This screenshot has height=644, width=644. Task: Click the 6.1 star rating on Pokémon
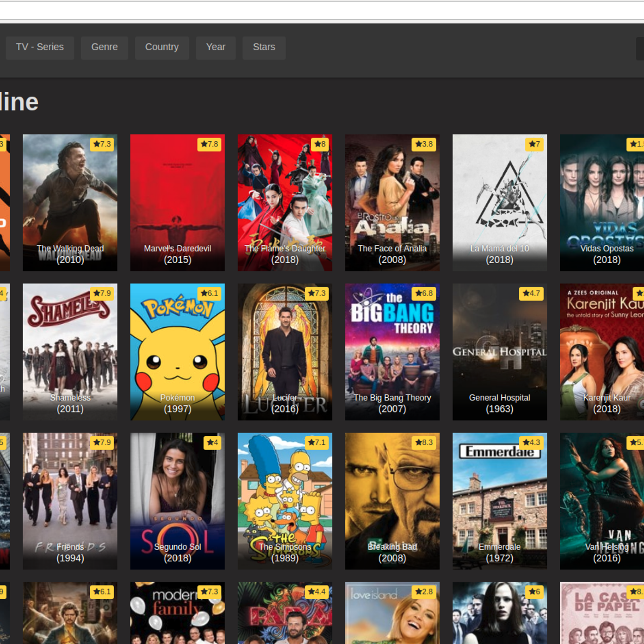point(209,293)
